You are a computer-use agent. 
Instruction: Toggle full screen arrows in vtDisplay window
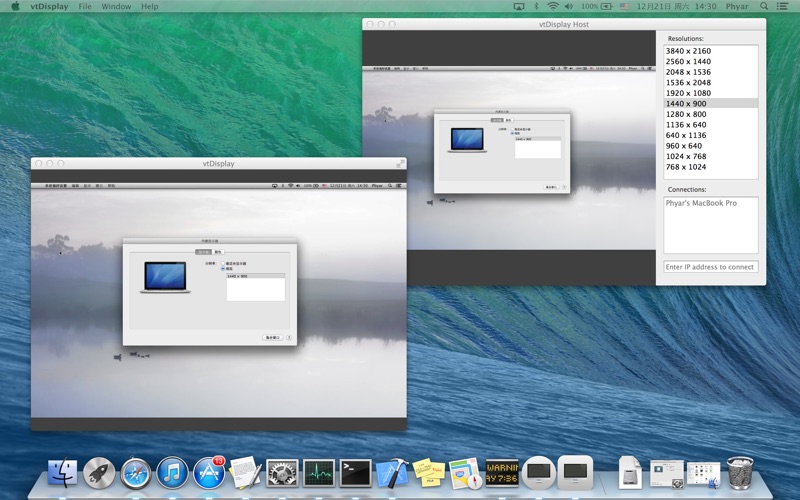(401, 163)
